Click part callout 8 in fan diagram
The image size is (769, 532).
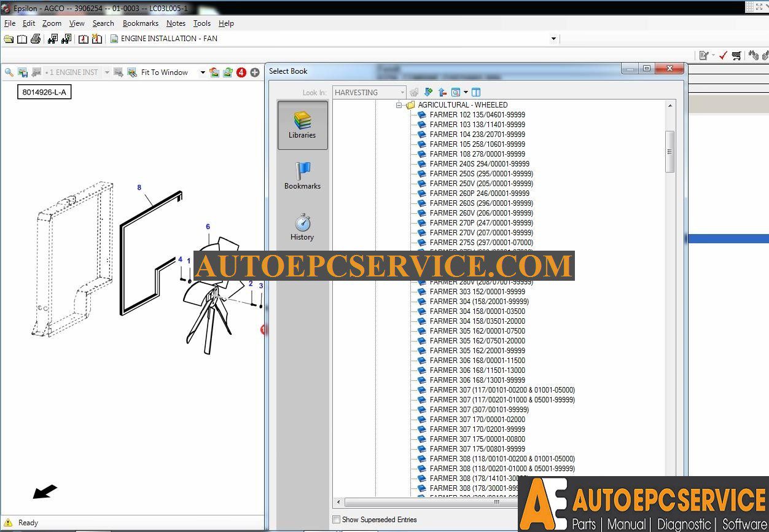click(x=139, y=188)
